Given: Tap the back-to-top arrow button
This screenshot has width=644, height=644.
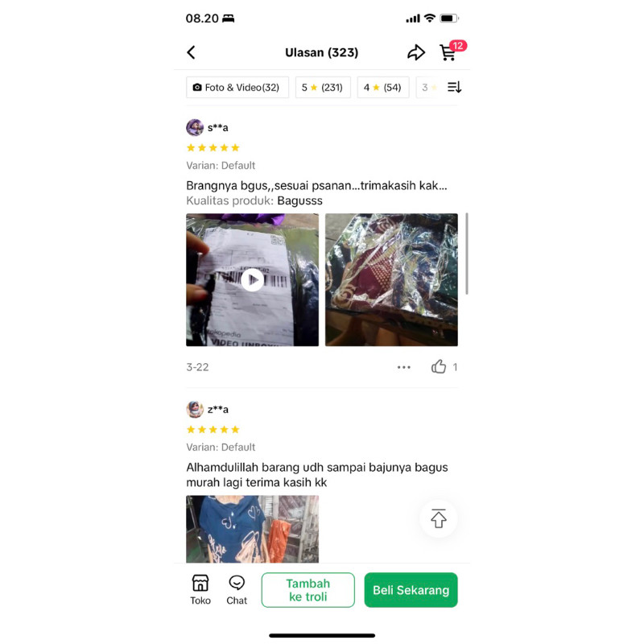Looking at the screenshot, I should pos(438,518).
